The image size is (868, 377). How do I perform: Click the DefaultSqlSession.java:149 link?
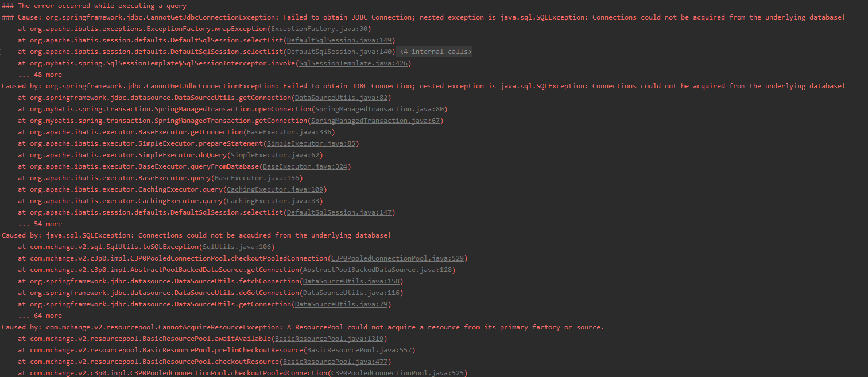[x=339, y=40]
